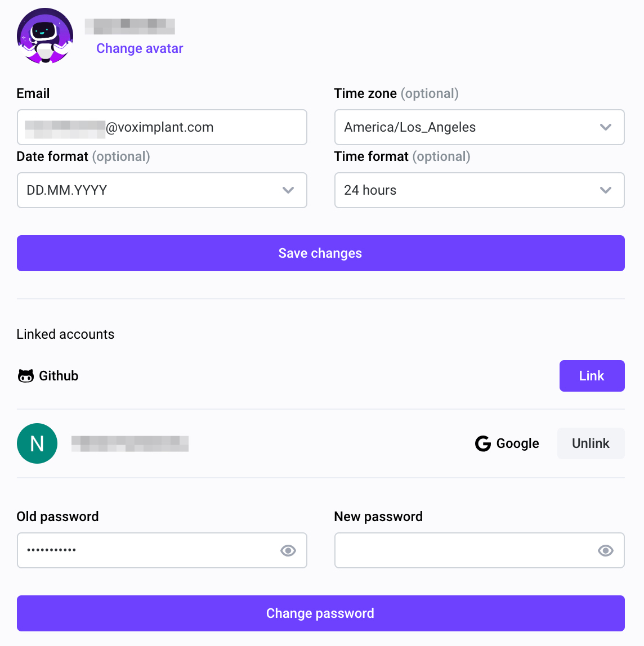Open the Time format 24 hours dropdown
The height and width of the screenshot is (646, 644).
point(480,190)
